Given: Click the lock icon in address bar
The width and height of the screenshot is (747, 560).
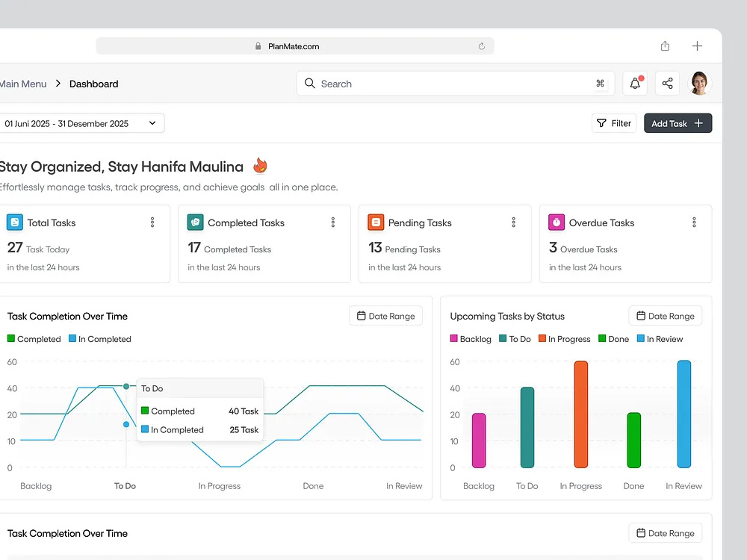Looking at the screenshot, I should click(x=258, y=46).
